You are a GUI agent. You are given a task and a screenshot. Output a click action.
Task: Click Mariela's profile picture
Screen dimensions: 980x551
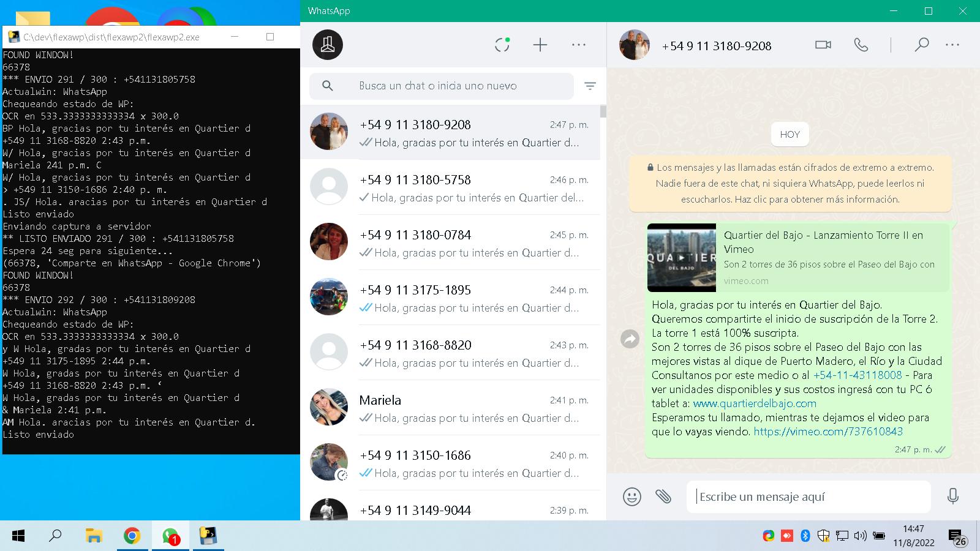click(x=329, y=407)
